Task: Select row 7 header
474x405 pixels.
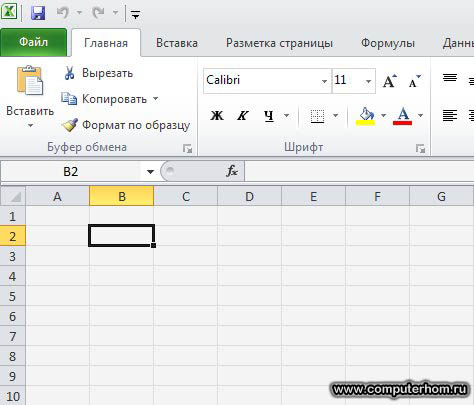Action: pyautogui.click(x=13, y=336)
